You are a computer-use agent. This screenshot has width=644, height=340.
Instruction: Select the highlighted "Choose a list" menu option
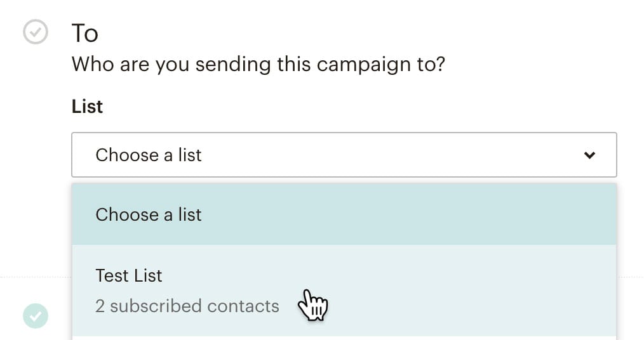344,214
